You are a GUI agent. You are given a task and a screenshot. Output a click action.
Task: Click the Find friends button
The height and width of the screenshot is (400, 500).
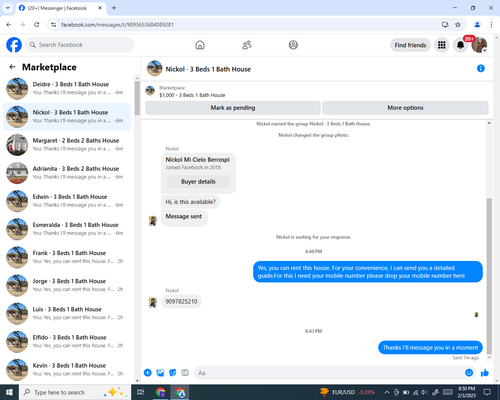pyautogui.click(x=410, y=45)
